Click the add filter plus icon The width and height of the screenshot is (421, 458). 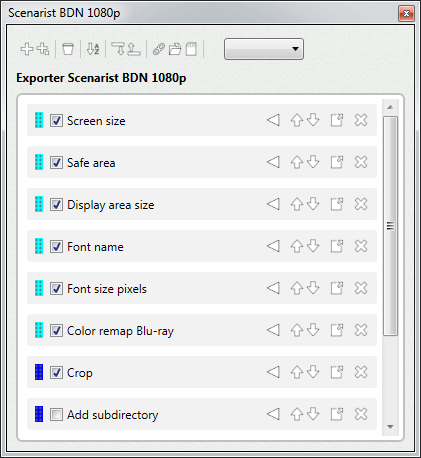pos(27,49)
